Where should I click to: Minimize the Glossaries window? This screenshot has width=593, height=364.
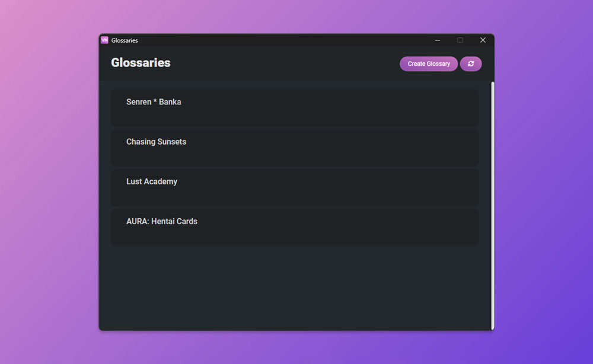pos(438,40)
